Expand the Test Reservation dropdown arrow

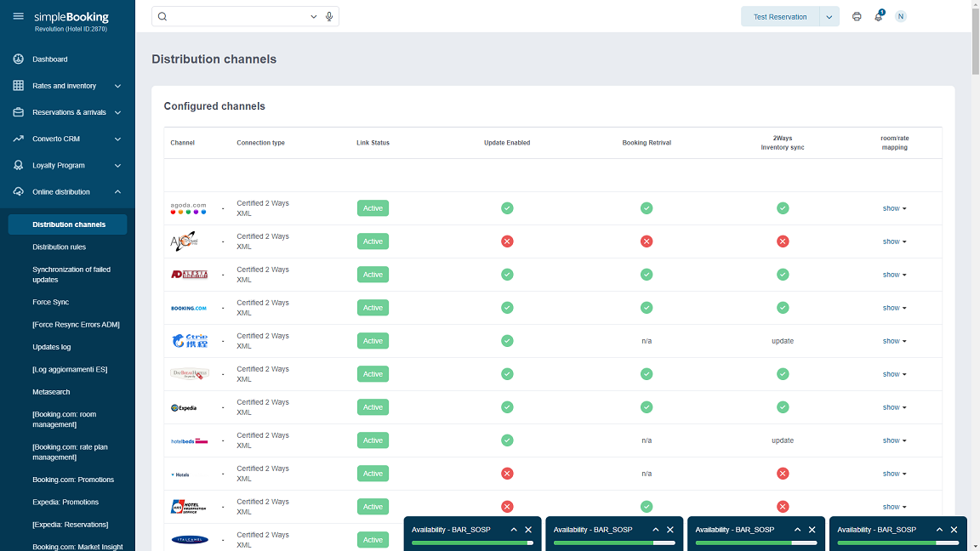coord(829,16)
